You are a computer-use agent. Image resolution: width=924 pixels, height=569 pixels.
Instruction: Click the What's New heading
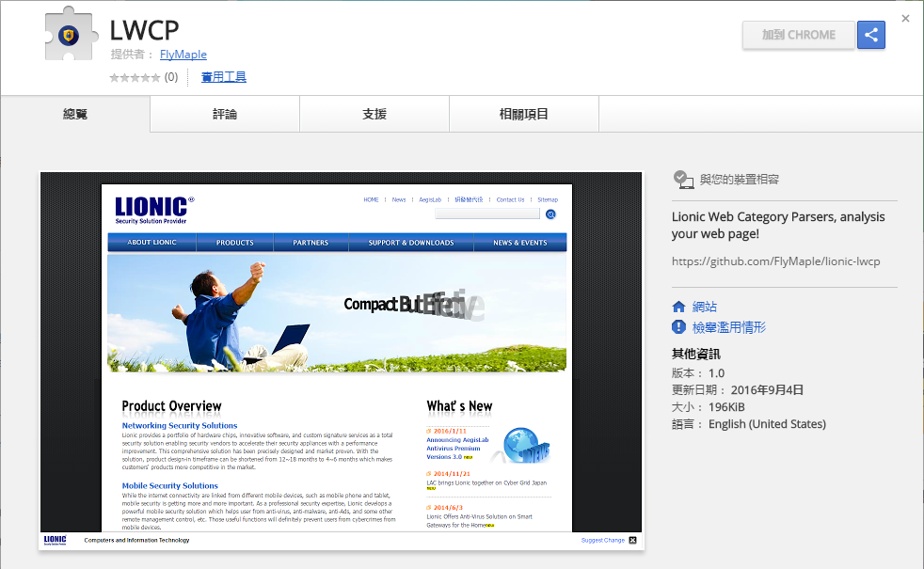pos(459,406)
